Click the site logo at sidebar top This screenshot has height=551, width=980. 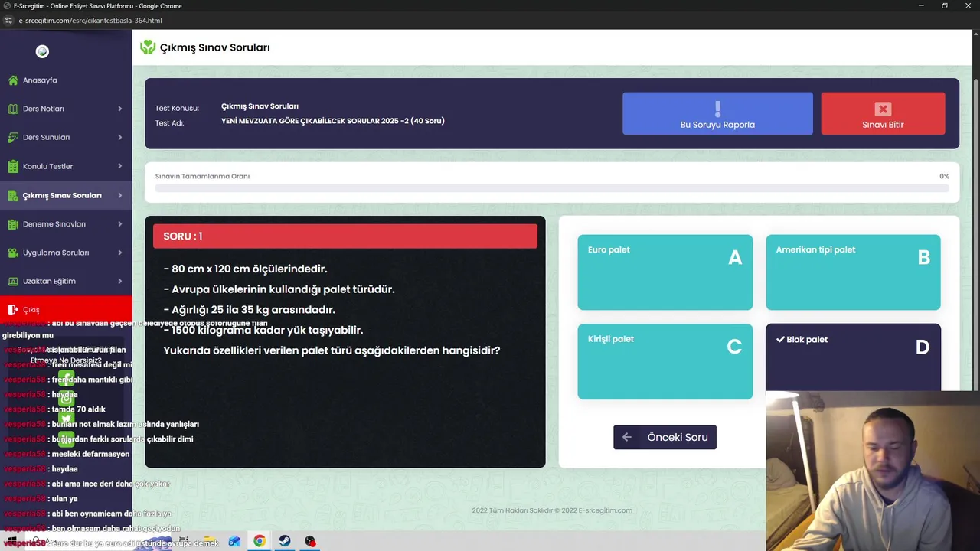pyautogui.click(x=42, y=51)
